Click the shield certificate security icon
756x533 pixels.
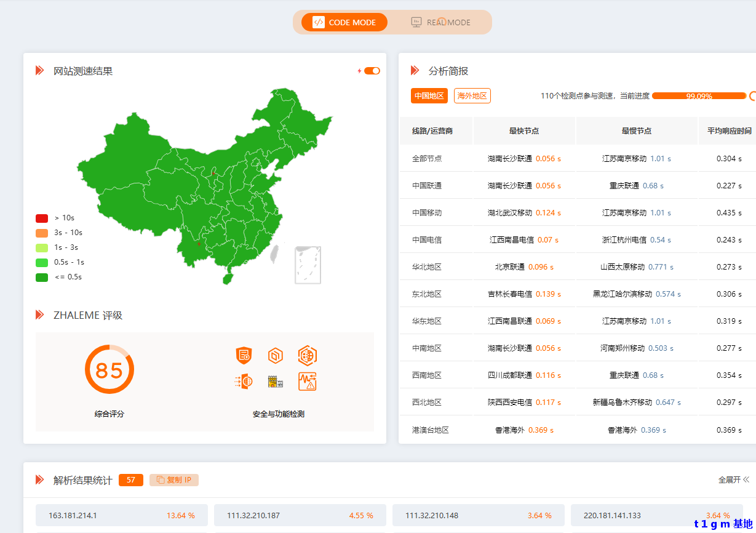244,355
